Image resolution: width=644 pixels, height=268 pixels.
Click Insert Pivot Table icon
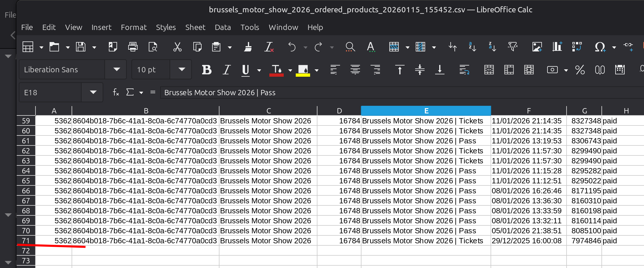point(577,47)
